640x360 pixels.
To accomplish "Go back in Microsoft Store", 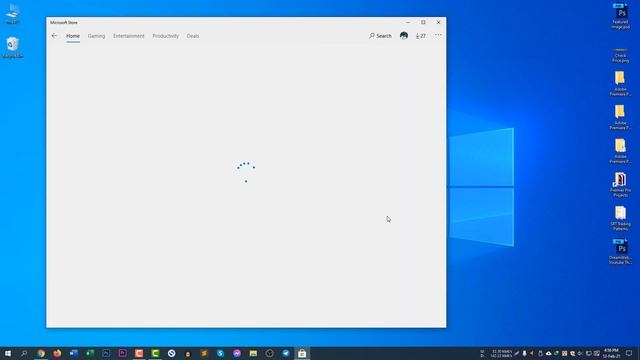I will (54, 36).
